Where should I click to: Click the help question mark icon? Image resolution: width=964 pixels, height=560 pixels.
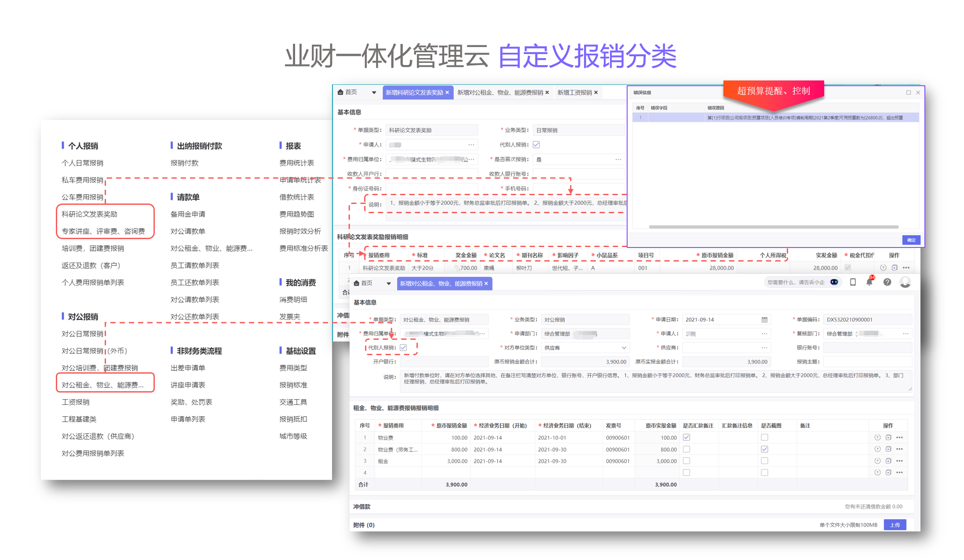[x=887, y=283]
